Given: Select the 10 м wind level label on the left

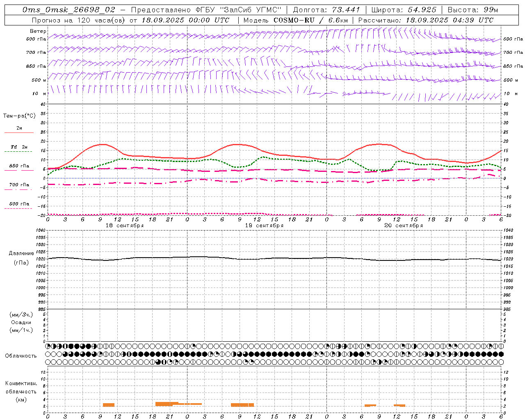Looking at the screenshot, I should point(39,94).
